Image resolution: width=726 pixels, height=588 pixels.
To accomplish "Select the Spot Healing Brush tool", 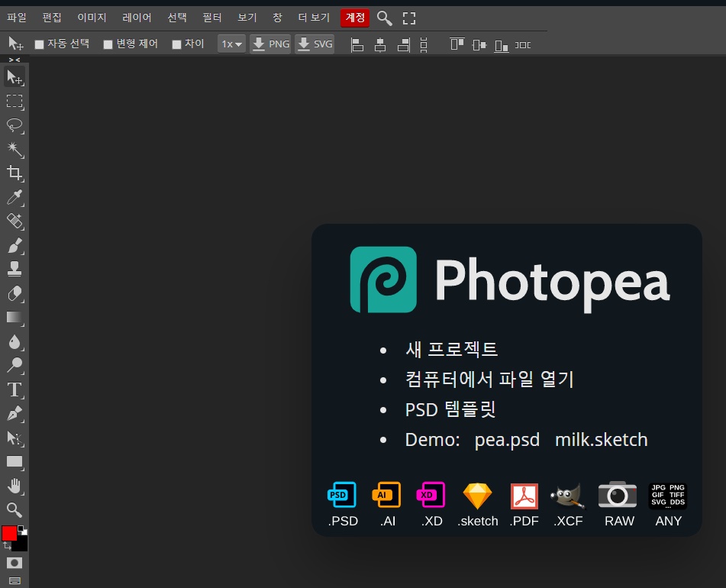I will pyautogui.click(x=15, y=221).
